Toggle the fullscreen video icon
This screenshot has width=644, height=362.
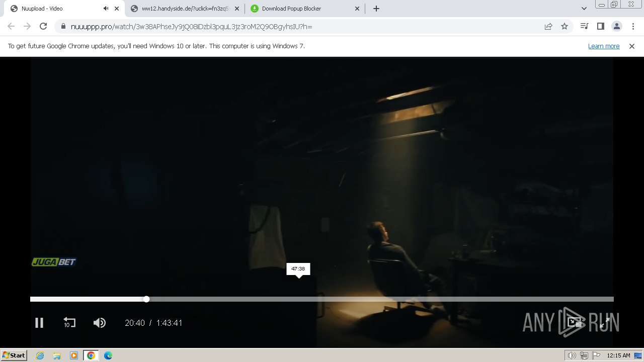click(605, 323)
